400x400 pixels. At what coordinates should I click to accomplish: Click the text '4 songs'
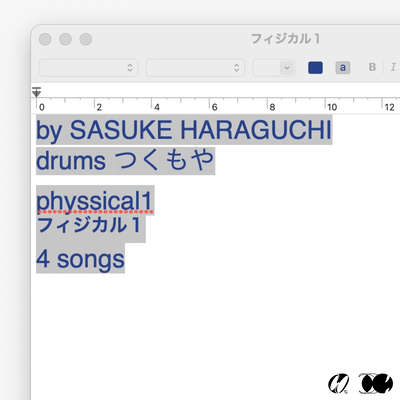80,259
